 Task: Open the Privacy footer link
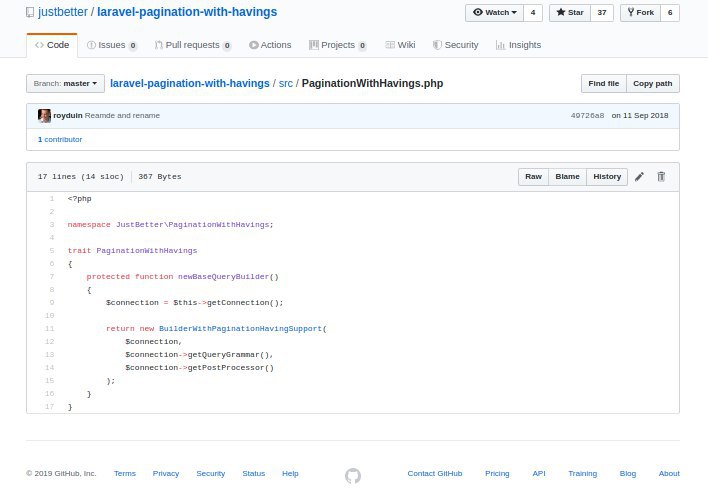coord(166,473)
